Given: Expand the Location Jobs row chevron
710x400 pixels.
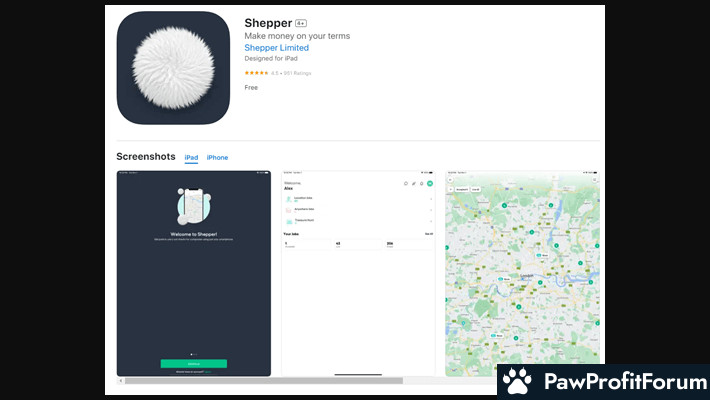Looking at the screenshot, I should (x=431, y=199).
